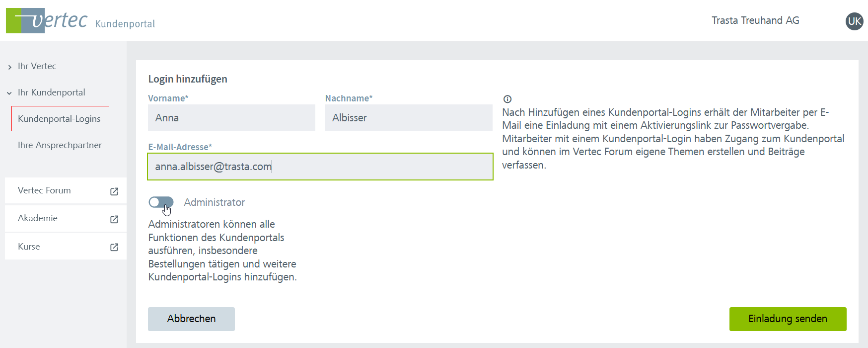Open Ihre Ansprechpartner menu item
868x348 pixels.
(60, 145)
